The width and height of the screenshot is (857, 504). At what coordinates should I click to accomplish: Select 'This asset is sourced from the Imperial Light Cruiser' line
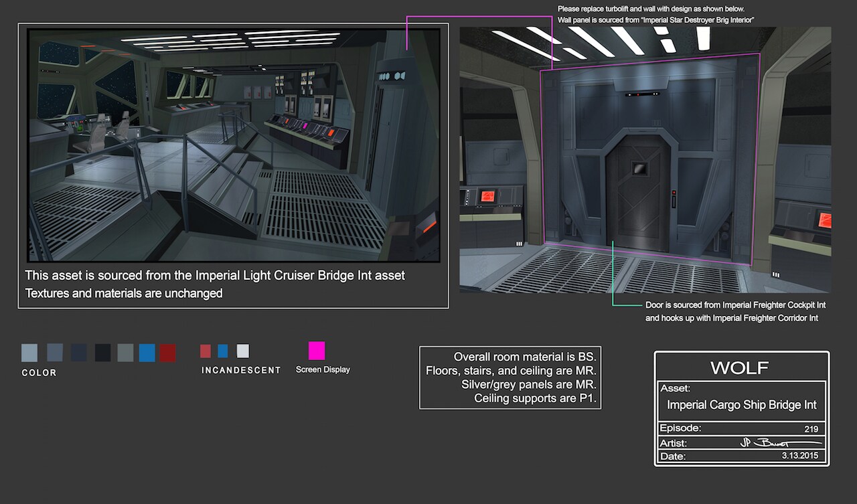(x=215, y=276)
